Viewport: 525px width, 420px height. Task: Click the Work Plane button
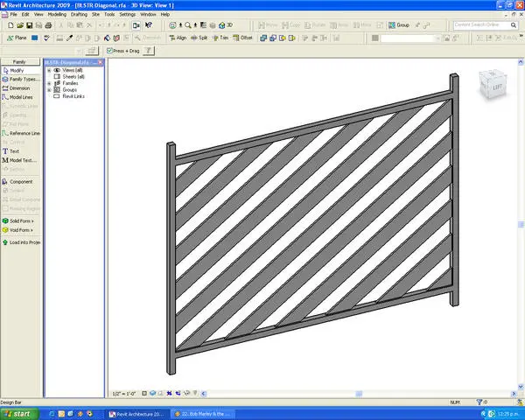pos(17,38)
